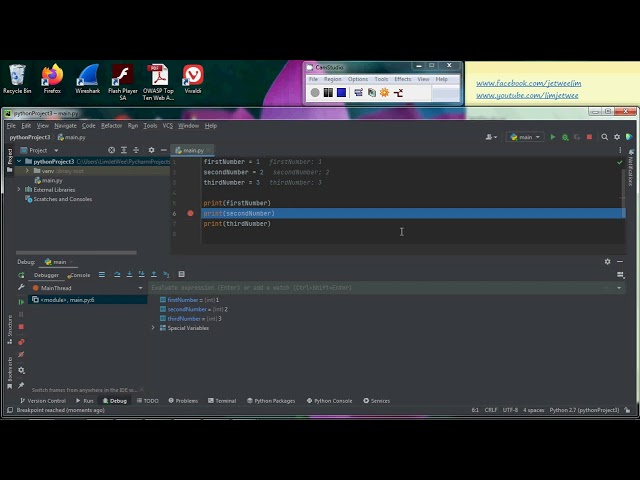Open the MainThread dropdown
This screenshot has height=480, width=640.
(x=140, y=288)
